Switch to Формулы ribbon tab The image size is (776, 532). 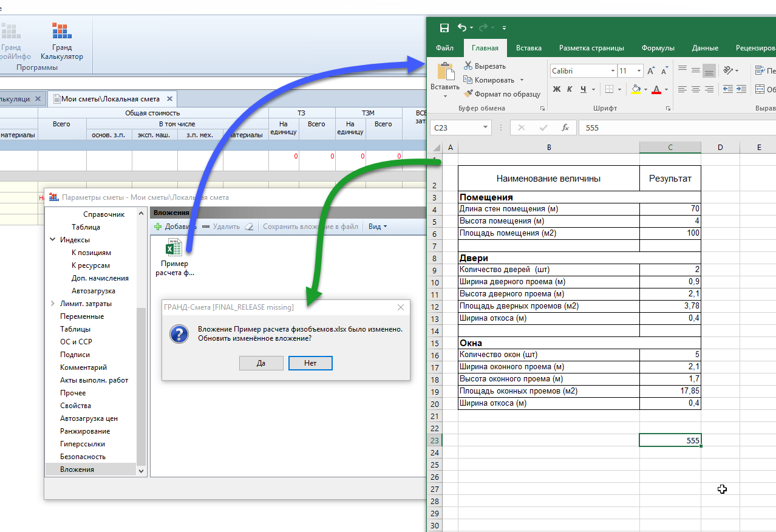(x=658, y=48)
